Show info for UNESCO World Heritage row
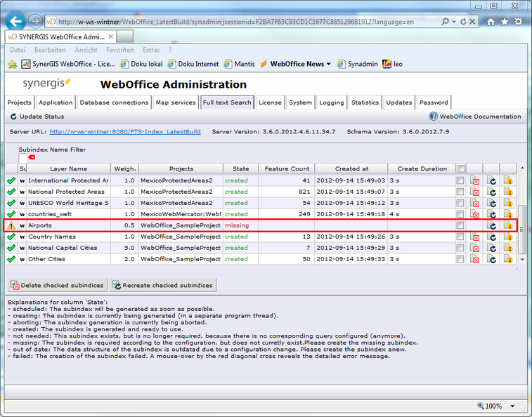532x417 pixels. pyautogui.click(x=508, y=203)
